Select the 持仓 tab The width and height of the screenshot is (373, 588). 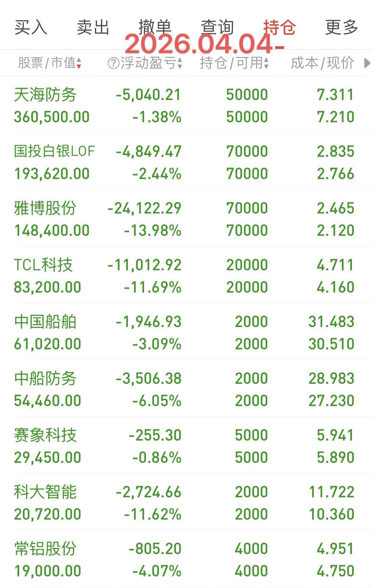(x=280, y=27)
